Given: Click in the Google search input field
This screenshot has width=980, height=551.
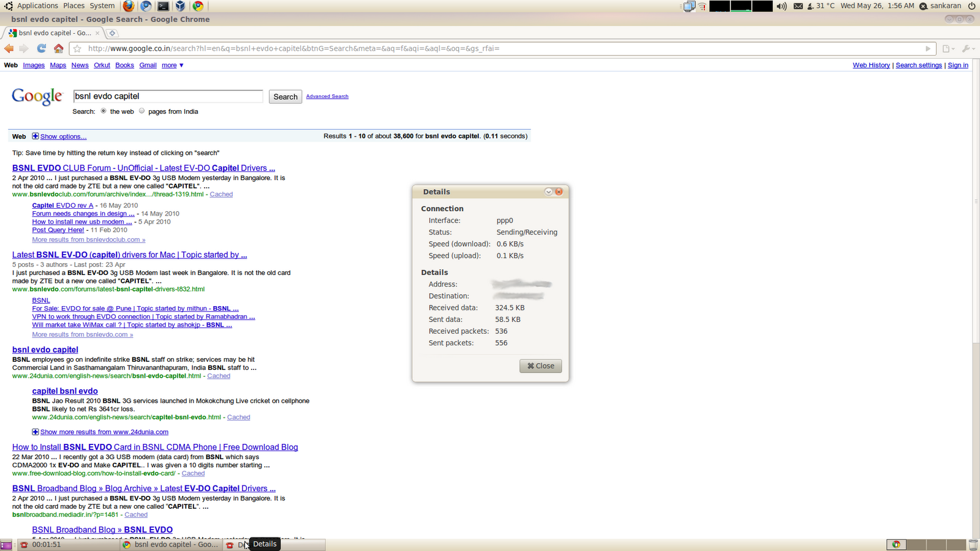Looking at the screenshot, I should (168, 96).
